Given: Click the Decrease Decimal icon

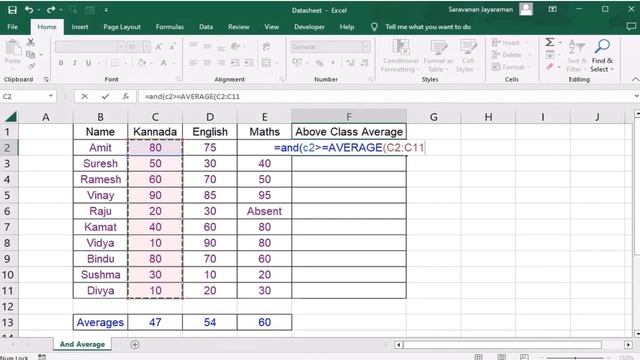Looking at the screenshot, I should [364, 62].
